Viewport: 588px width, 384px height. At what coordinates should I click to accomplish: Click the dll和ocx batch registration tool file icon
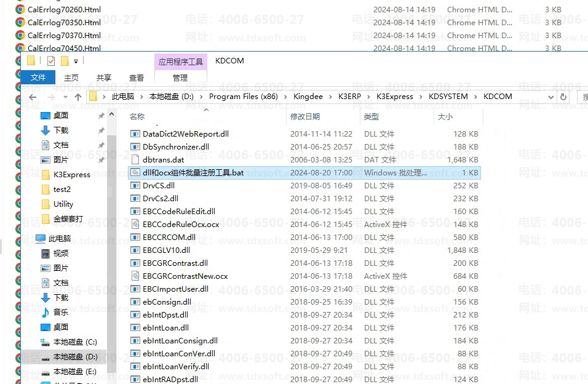point(136,173)
